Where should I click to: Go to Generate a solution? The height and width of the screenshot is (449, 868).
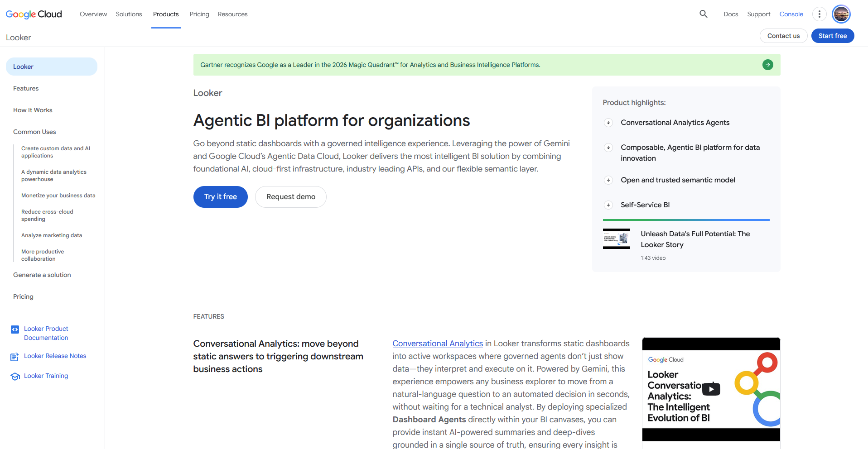pyautogui.click(x=42, y=275)
